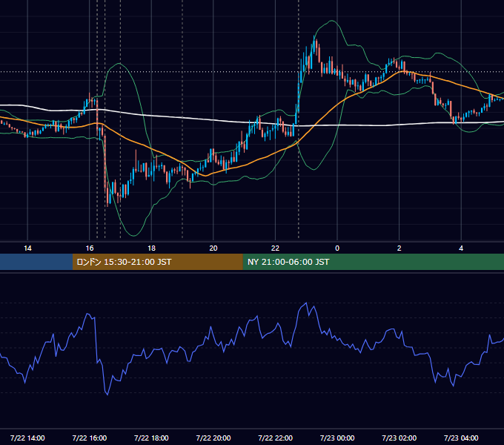
Task: Click the 7/23 02:00 indicator time label
Action: click(x=399, y=438)
